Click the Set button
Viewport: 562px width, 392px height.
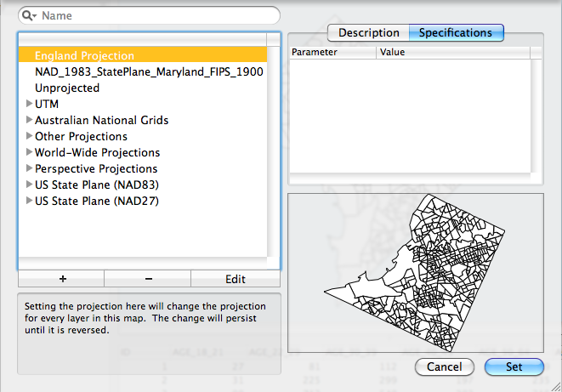(x=514, y=367)
